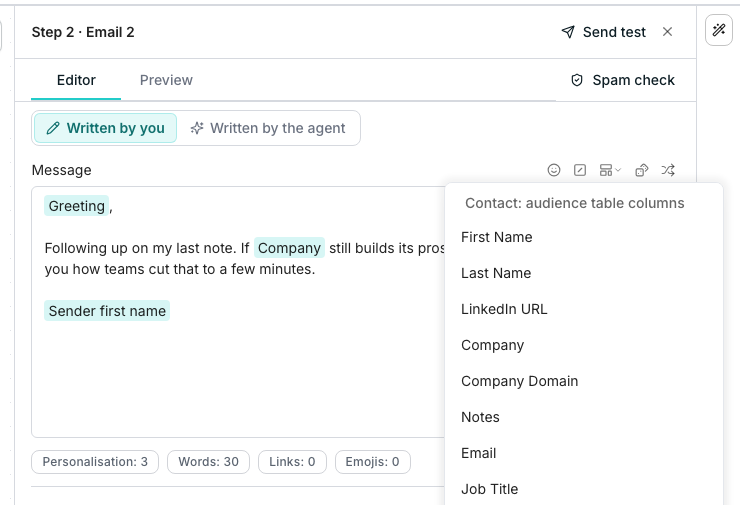This screenshot has width=740, height=505.
Task: Click the slash-in-square icon in message toolbar
Action: click(580, 170)
